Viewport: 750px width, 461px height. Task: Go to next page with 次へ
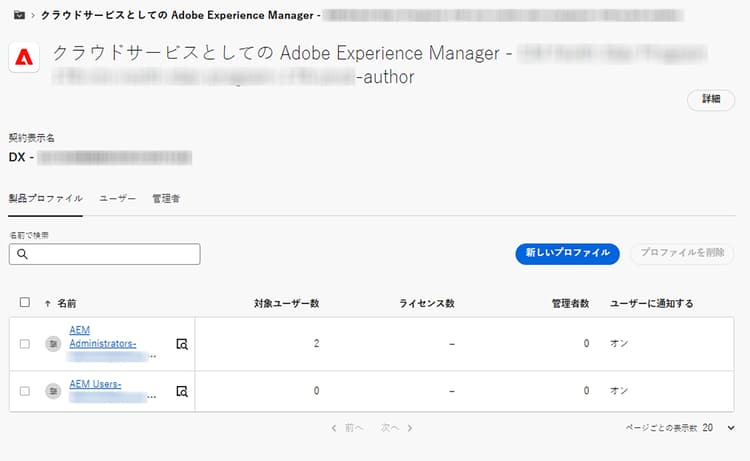(396, 428)
